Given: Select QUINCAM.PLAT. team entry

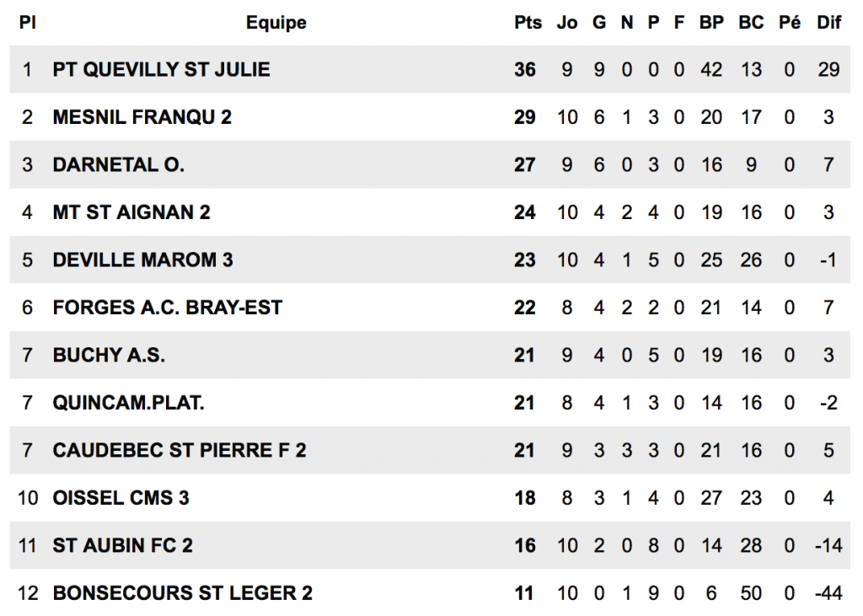Looking at the screenshot, I should (x=128, y=403).
